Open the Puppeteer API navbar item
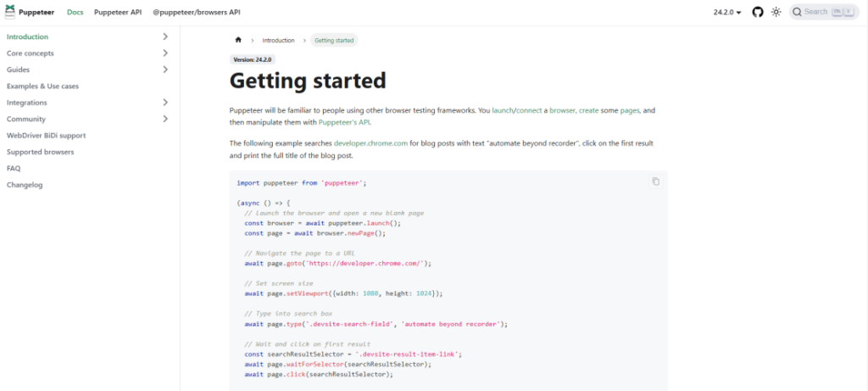This screenshot has height=391, width=868. (118, 12)
